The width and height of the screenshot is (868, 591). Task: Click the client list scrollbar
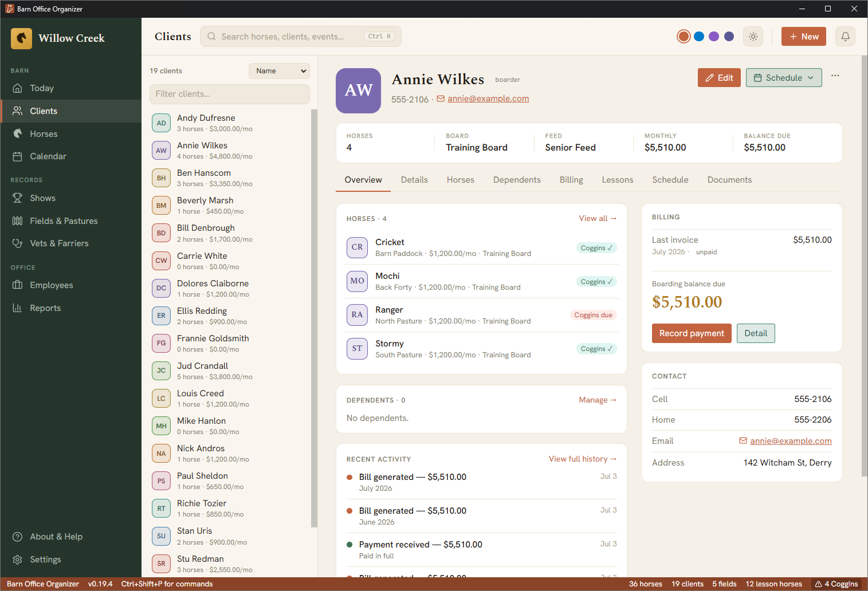coord(314,318)
